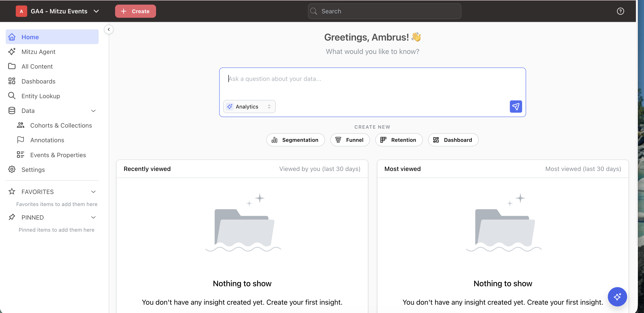Open Settings from the sidebar
644x313 pixels.
pyautogui.click(x=33, y=170)
